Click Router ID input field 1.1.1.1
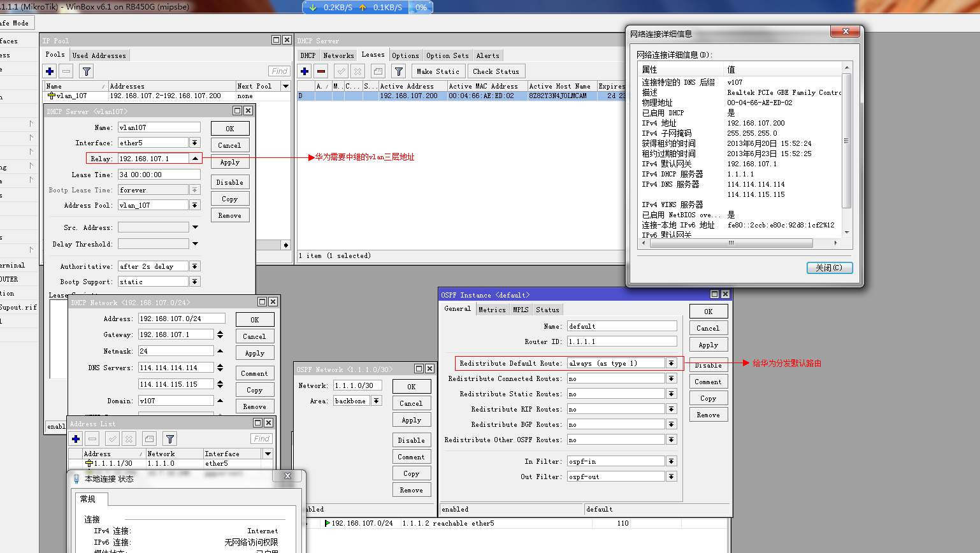 (x=622, y=341)
